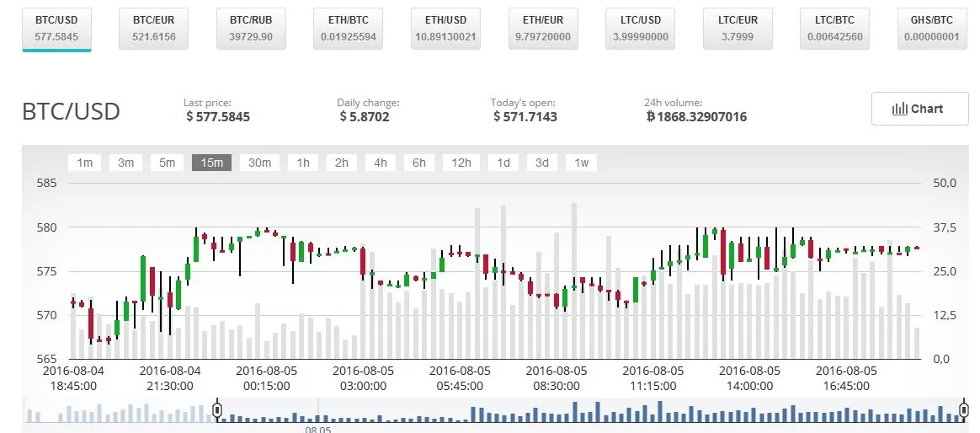The width and height of the screenshot is (980, 433).
Task: Click the 585 price axis label
Action: click(x=47, y=184)
